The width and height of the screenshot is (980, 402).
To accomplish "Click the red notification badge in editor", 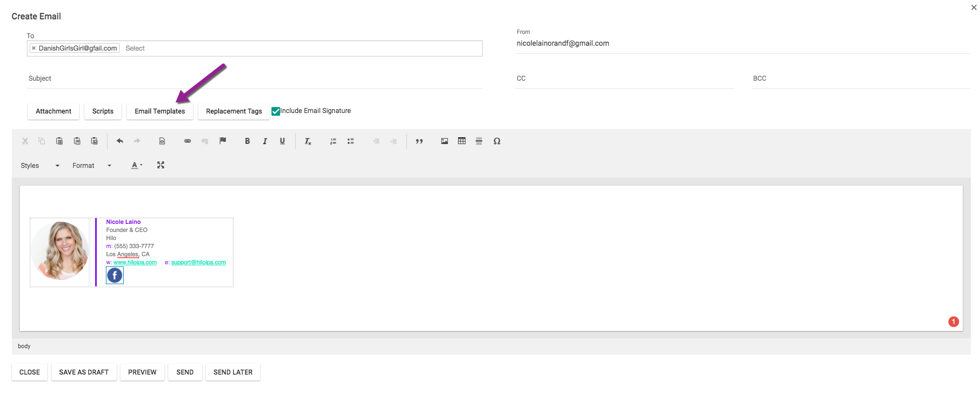I will pos(954,322).
